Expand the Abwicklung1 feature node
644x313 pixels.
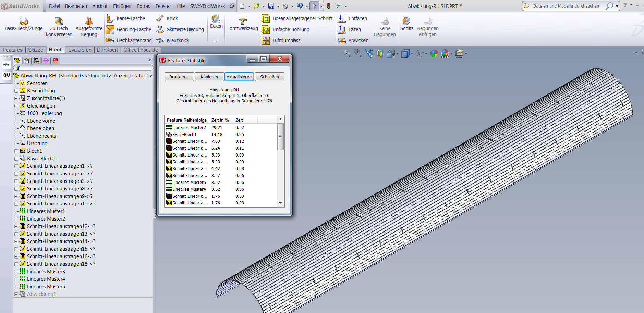(x=16, y=294)
